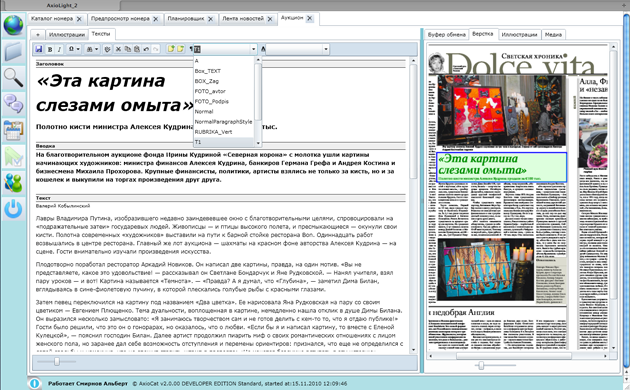The height and width of the screenshot is (390, 630).
Task: Click the cut scissors icon
Action: [x=118, y=49]
